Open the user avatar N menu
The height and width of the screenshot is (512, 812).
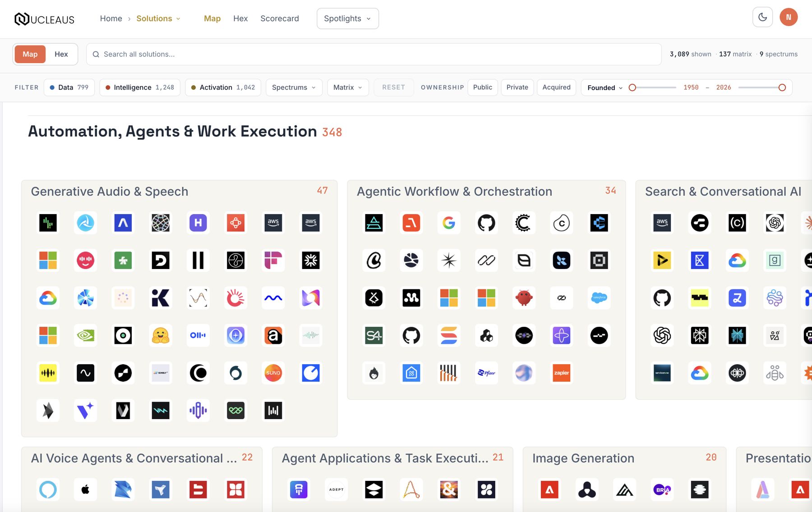(x=789, y=17)
